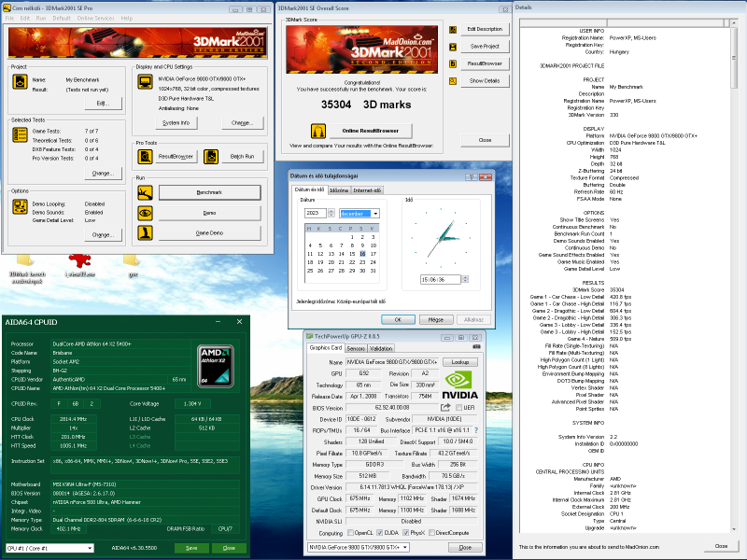Click the Save Project icon
Viewport: 747px width, 560px height.
pos(453,47)
